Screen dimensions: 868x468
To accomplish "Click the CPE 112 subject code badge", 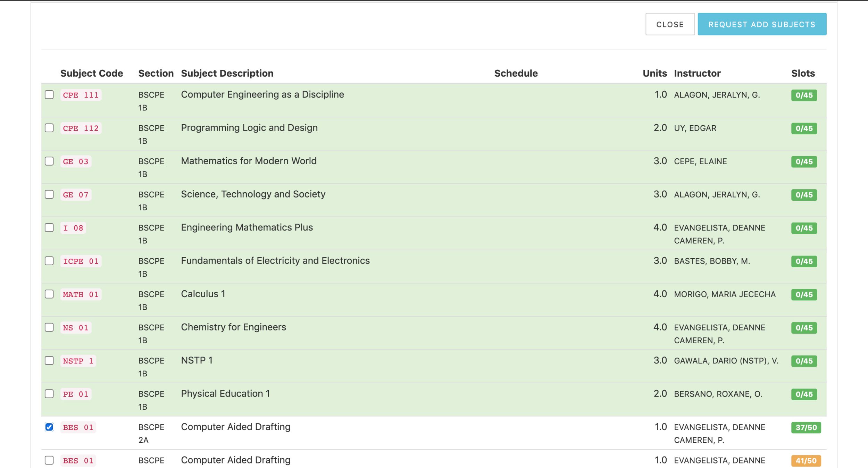I will click(x=81, y=128).
